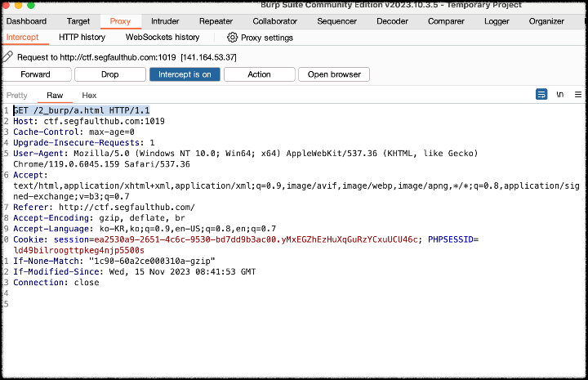Click the Accept header name
Viewport: 588px width, 380px height.
pyautogui.click(x=28, y=175)
